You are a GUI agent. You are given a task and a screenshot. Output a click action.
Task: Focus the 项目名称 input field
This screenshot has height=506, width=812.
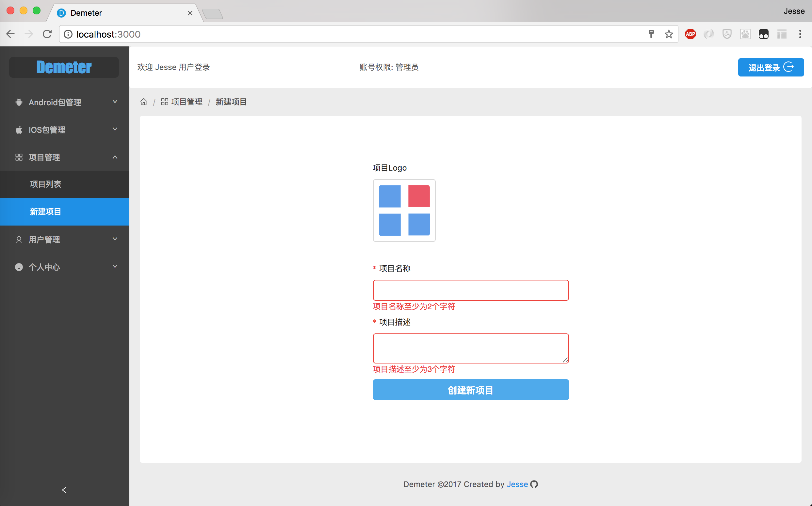(x=471, y=290)
